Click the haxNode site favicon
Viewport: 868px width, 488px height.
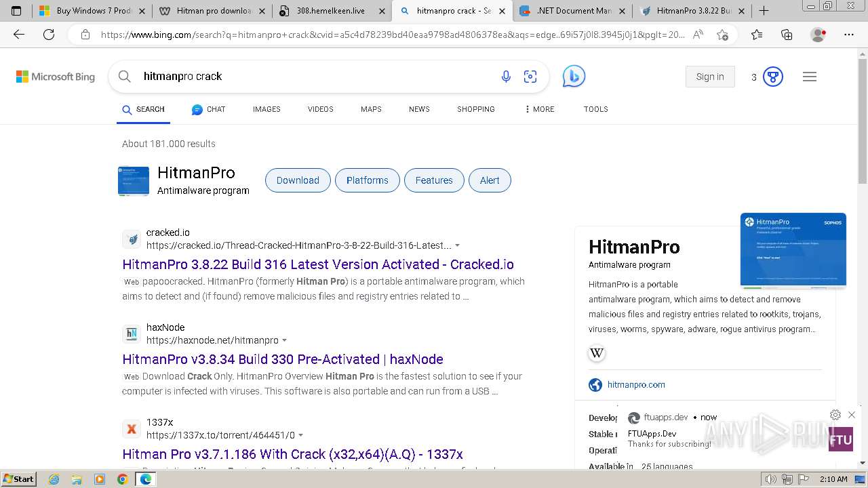pos(132,333)
